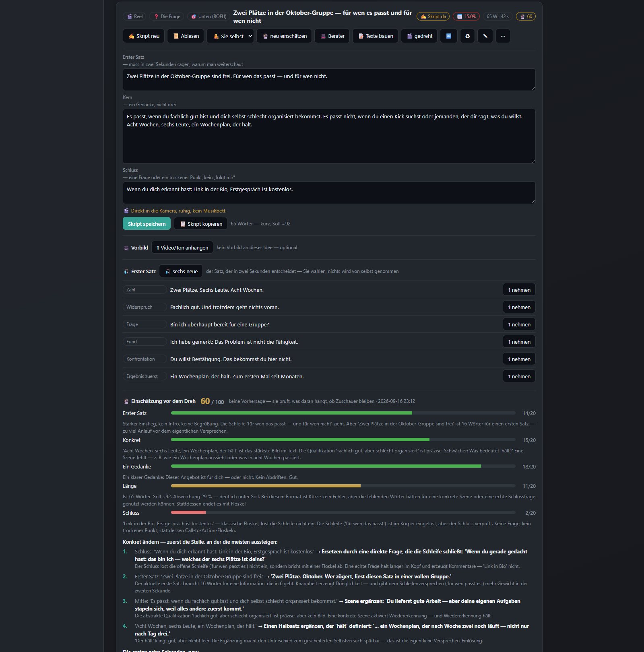Screen dimensions: 644x652
Task: Click the Texte bauen button
Action: [375, 36]
